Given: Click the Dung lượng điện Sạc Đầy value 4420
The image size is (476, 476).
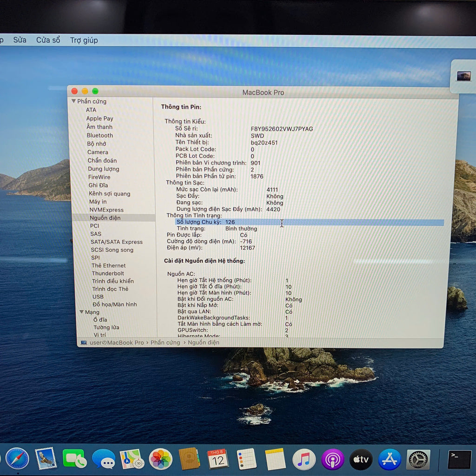Looking at the screenshot, I should click(x=273, y=209).
